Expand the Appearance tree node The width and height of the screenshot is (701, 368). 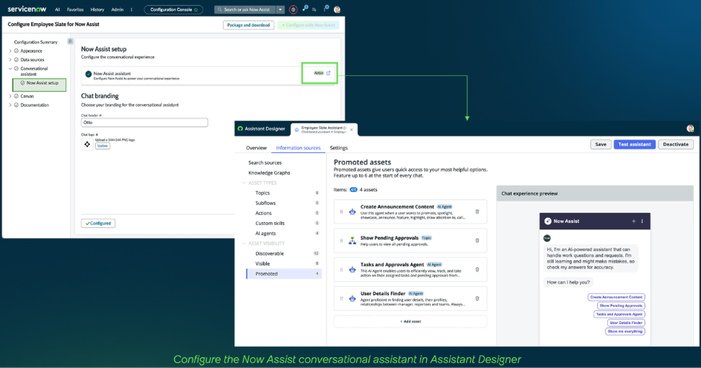pyautogui.click(x=10, y=51)
